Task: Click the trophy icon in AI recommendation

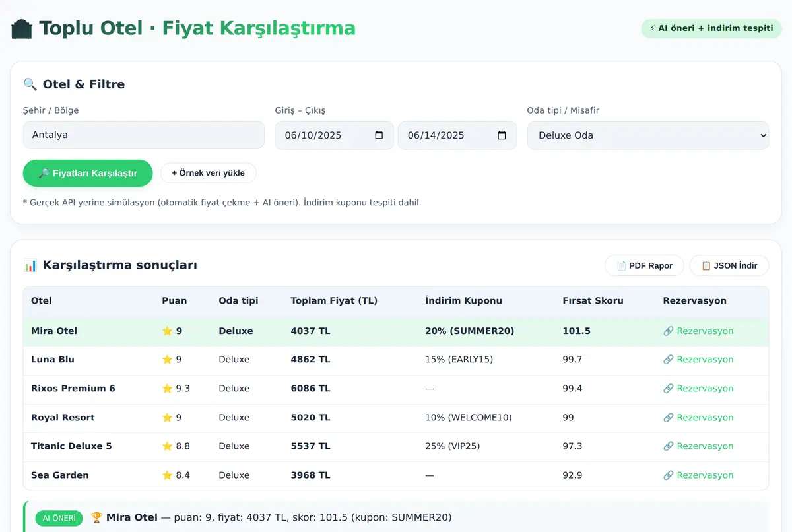Action: click(96, 517)
